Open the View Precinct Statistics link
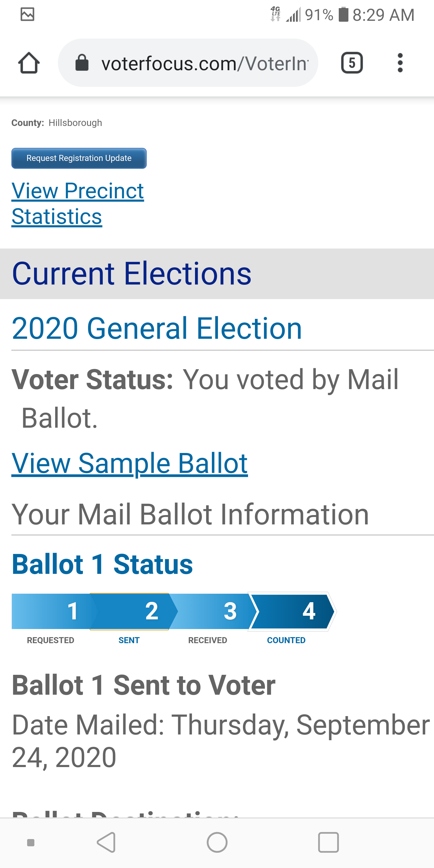Viewport: 434px width, 868px height. 77,203
